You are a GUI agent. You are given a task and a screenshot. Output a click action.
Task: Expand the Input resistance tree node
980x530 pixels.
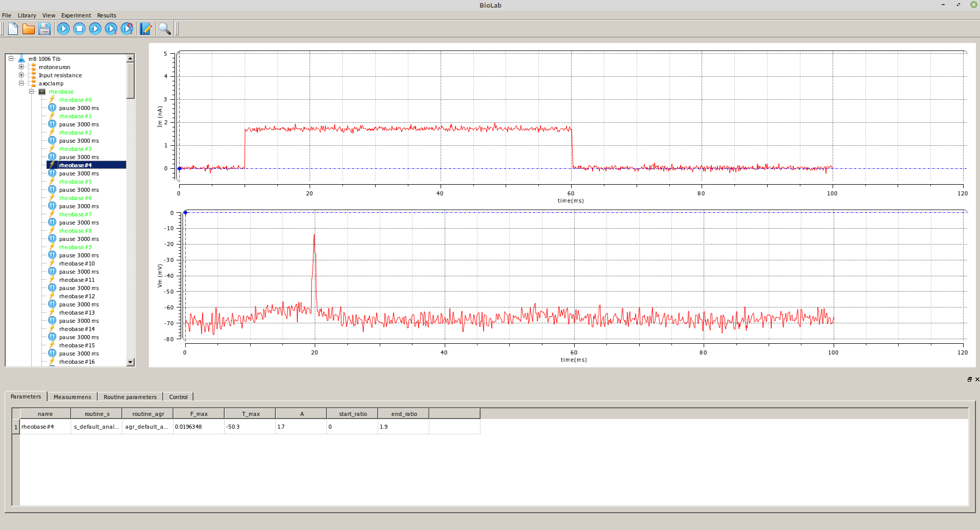click(x=21, y=75)
